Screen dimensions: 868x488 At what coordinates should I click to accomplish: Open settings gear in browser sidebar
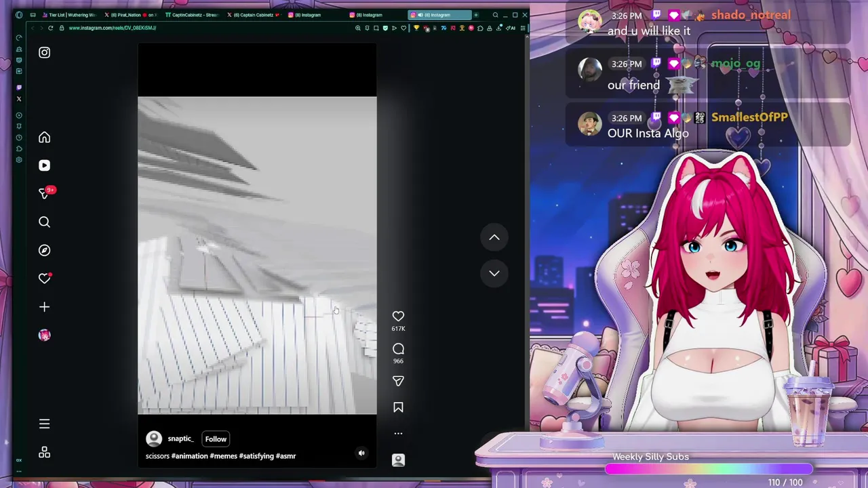[19, 160]
